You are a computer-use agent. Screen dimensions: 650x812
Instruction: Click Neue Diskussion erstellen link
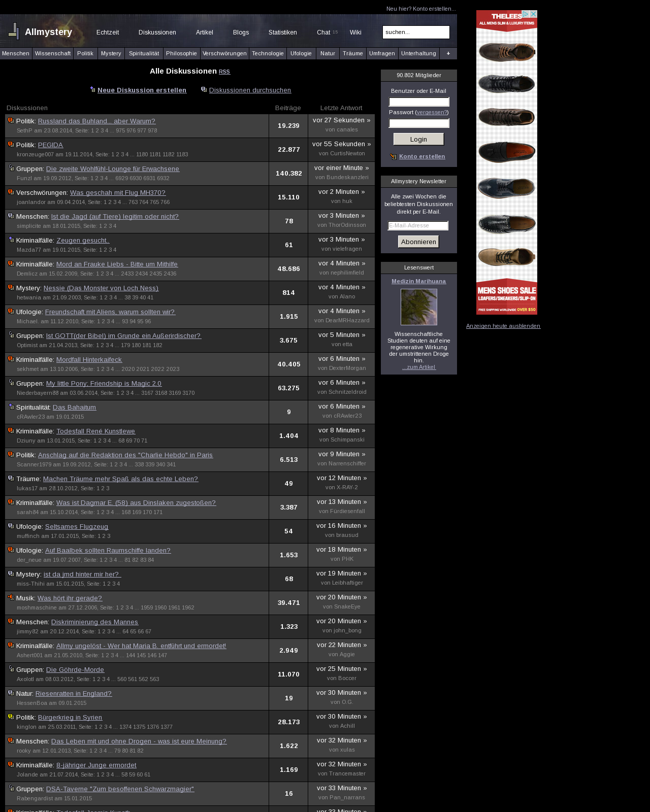(142, 90)
